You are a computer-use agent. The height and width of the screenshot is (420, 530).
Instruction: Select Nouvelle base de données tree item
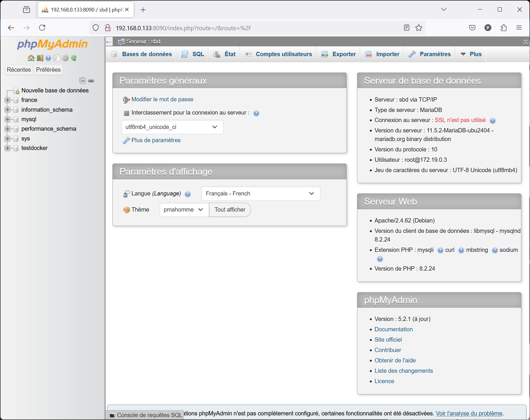click(55, 90)
